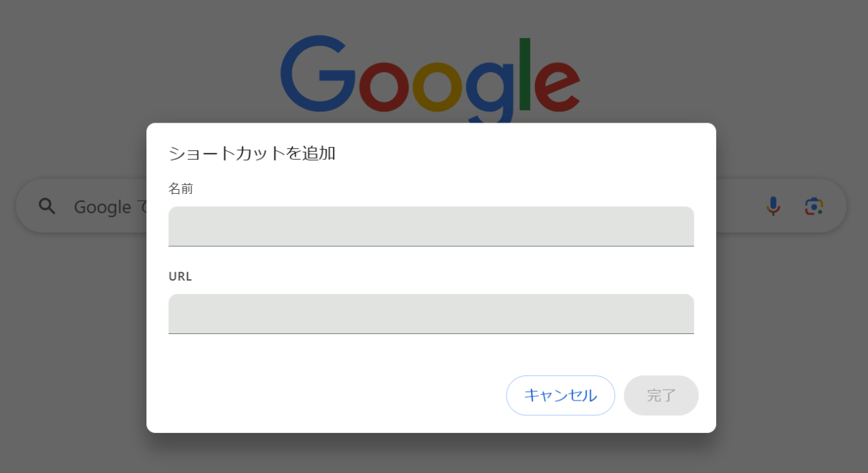Viewport: 868px width, 473px height.
Task: Click the 名前 field label
Action: point(180,189)
